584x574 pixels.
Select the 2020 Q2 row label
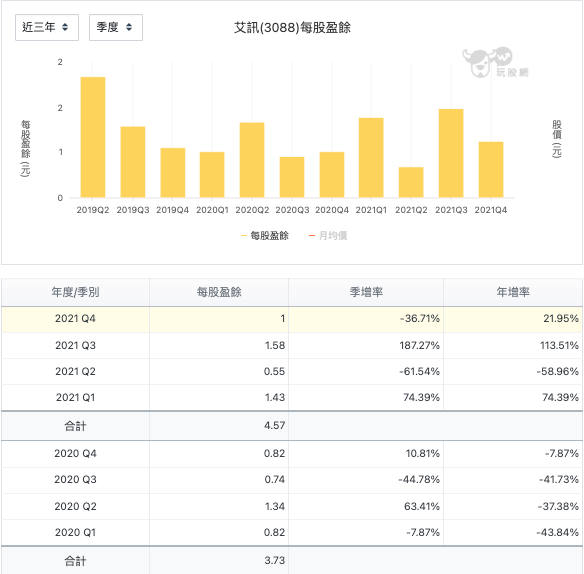[x=75, y=507]
